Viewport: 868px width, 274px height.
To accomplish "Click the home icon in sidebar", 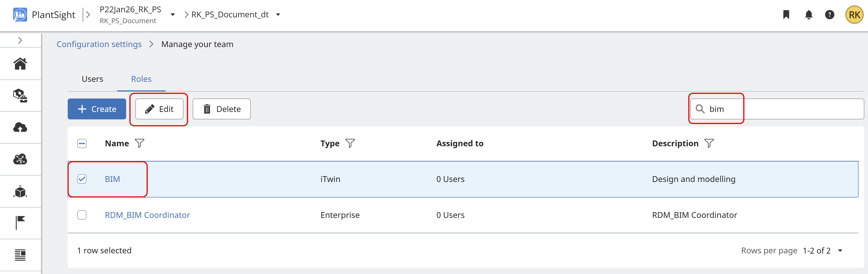I will point(20,64).
